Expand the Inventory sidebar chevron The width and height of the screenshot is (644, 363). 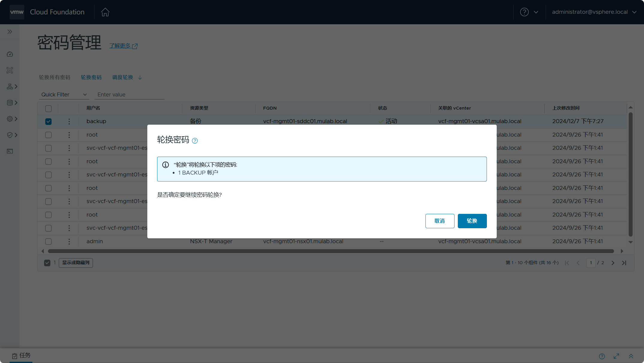(x=16, y=87)
